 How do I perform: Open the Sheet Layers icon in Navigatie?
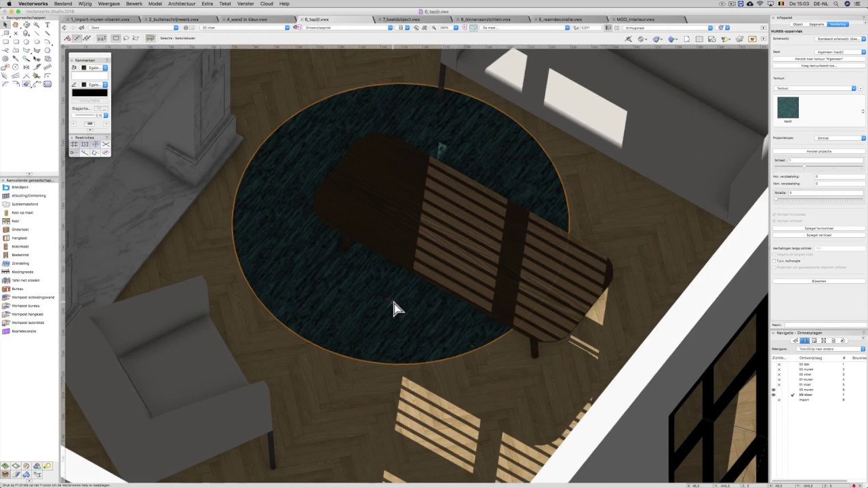tap(814, 341)
